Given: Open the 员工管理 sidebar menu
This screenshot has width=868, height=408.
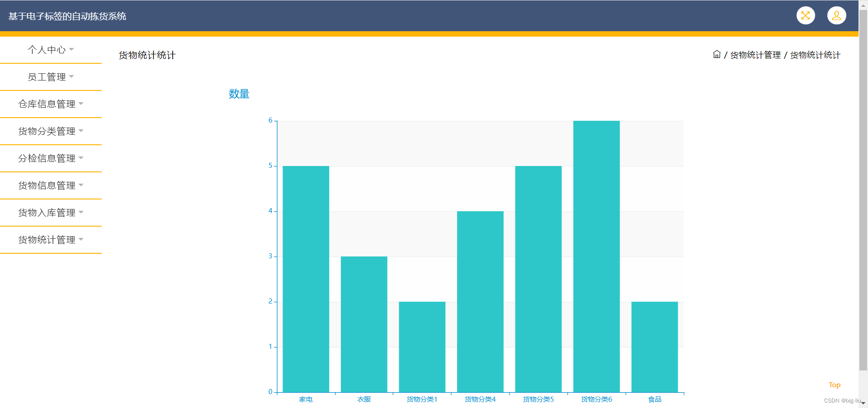Looking at the screenshot, I should coord(51,77).
